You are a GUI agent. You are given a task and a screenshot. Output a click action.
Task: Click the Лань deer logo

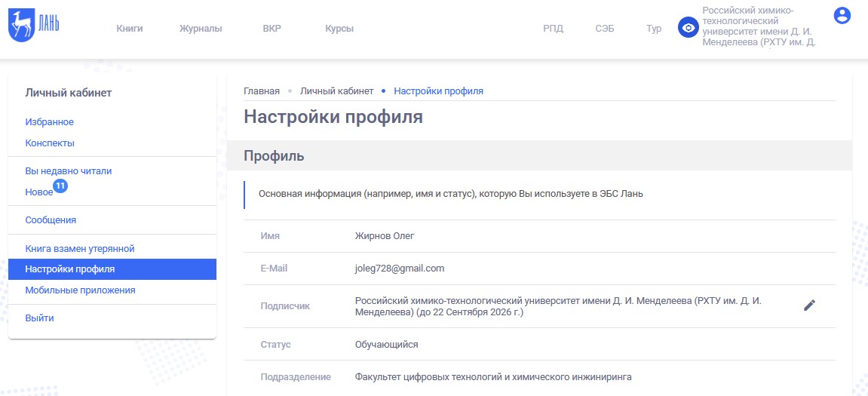[34, 26]
